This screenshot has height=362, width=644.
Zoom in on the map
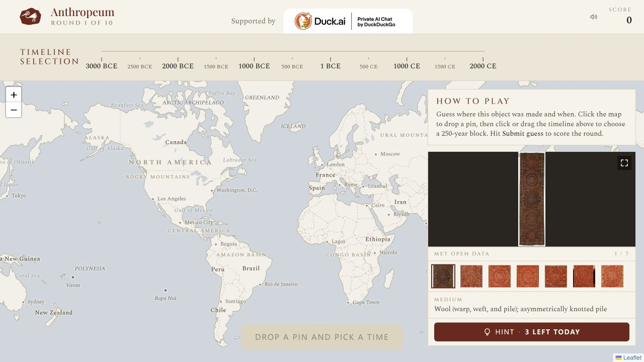point(14,95)
